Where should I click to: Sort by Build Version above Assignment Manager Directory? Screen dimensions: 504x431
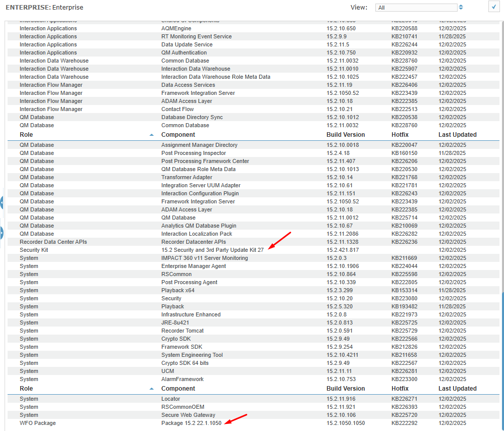[x=346, y=135]
